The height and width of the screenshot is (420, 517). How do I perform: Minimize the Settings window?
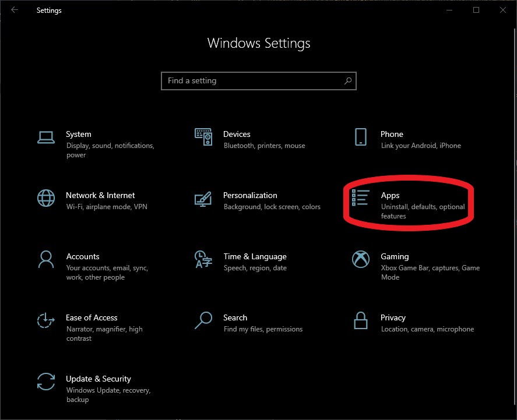click(449, 10)
